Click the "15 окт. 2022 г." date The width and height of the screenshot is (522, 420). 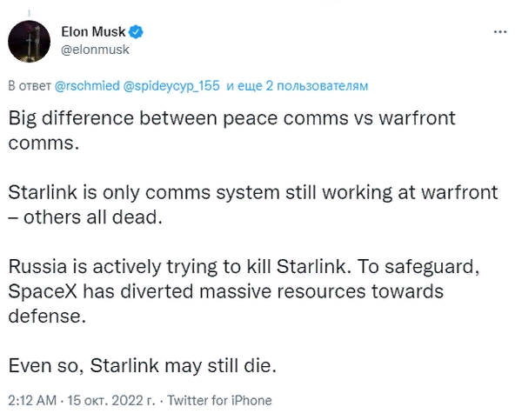(112, 401)
